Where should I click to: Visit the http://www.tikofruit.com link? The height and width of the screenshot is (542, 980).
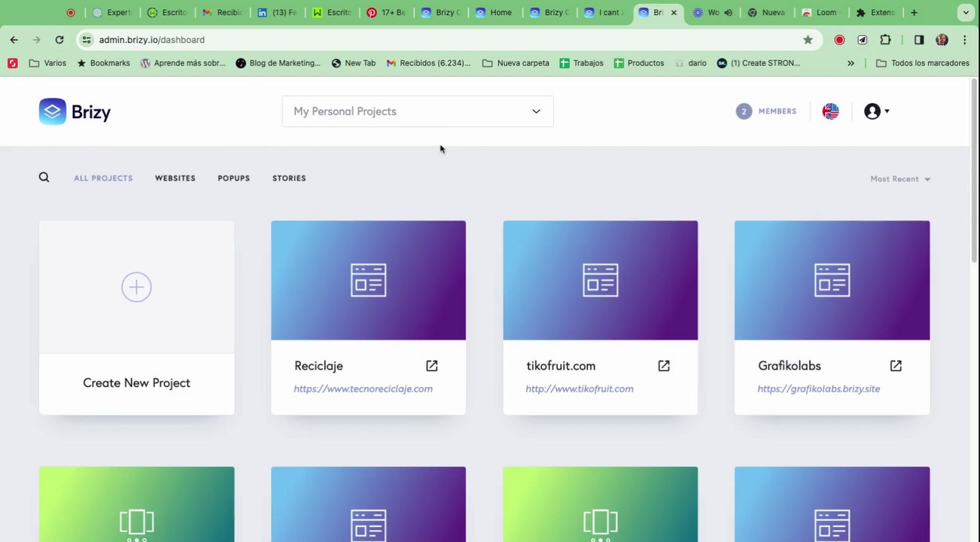pos(580,389)
